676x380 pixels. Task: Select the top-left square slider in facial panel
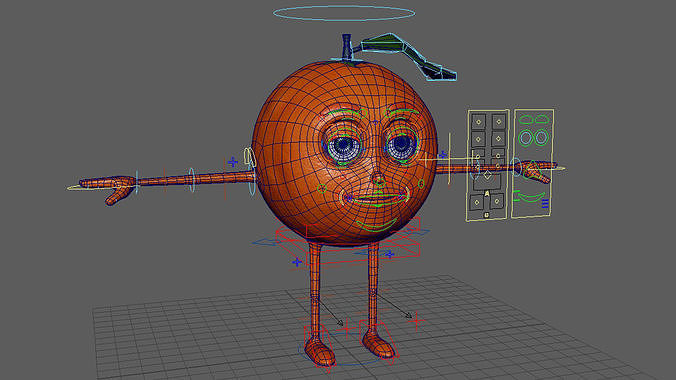tap(478, 122)
